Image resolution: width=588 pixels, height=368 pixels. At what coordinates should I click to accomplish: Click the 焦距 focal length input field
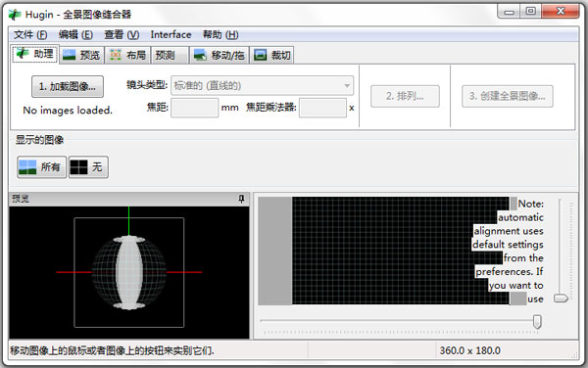point(195,108)
